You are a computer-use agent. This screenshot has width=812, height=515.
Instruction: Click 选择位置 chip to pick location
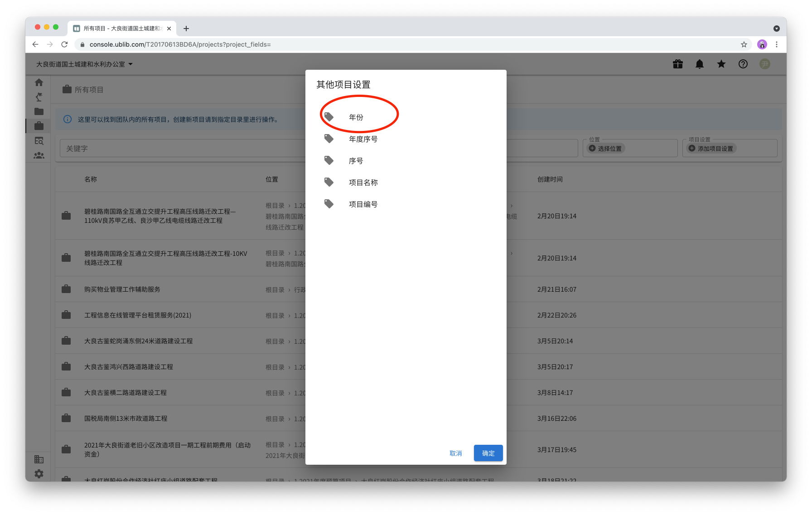606,149
